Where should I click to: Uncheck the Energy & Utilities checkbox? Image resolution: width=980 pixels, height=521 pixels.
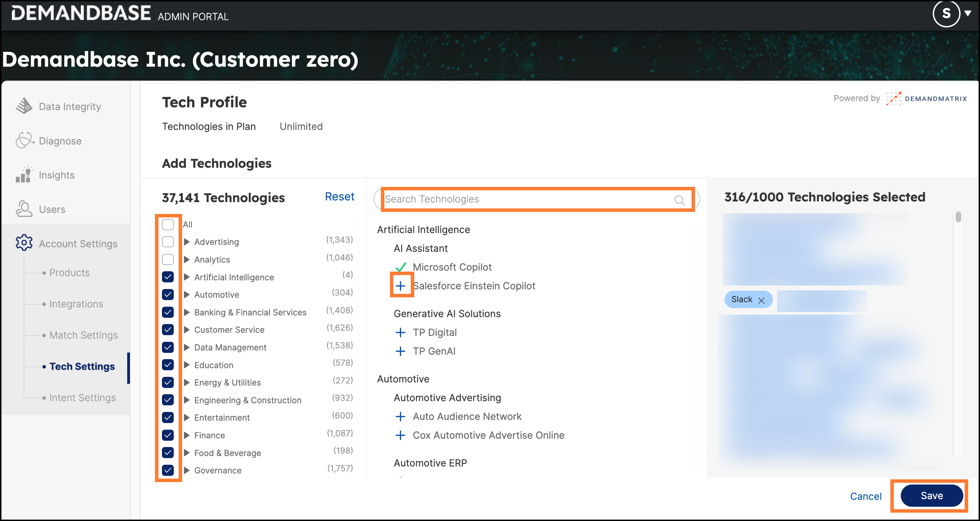pyautogui.click(x=168, y=382)
